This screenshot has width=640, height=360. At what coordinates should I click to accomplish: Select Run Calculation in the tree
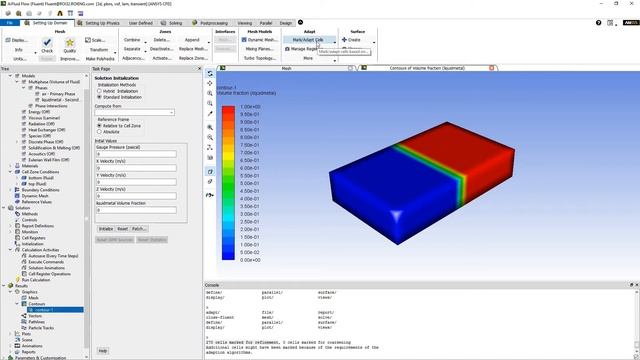coord(36,280)
